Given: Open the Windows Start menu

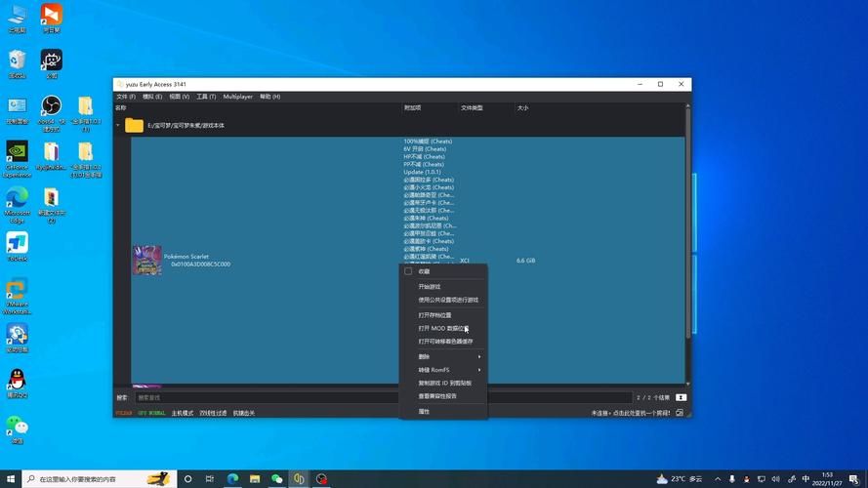Looking at the screenshot, I should pyautogui.click(x=11, y=479).
